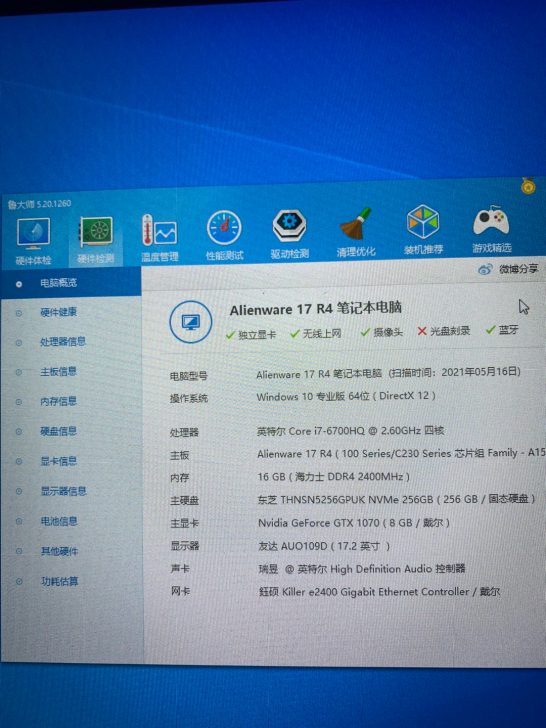Click the 独立显卡 green checkmark
This screenshot has height=728, width=546.
[x=230, y=335]
